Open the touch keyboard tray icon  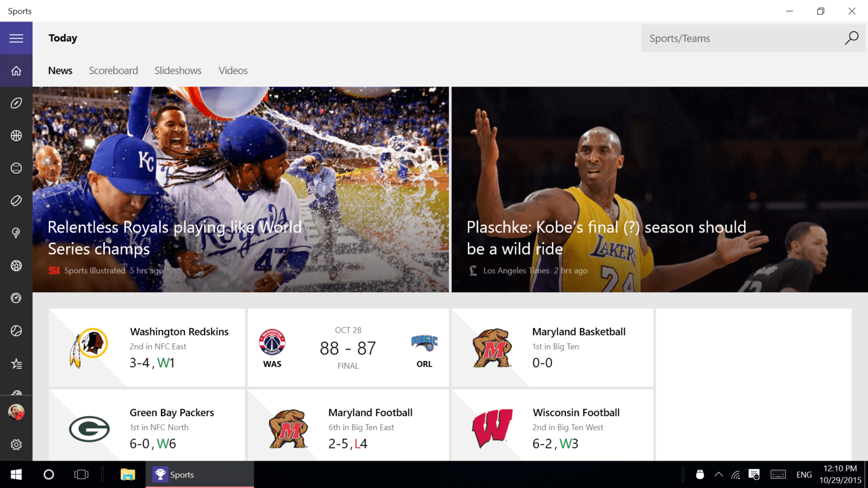coord(778,475)
